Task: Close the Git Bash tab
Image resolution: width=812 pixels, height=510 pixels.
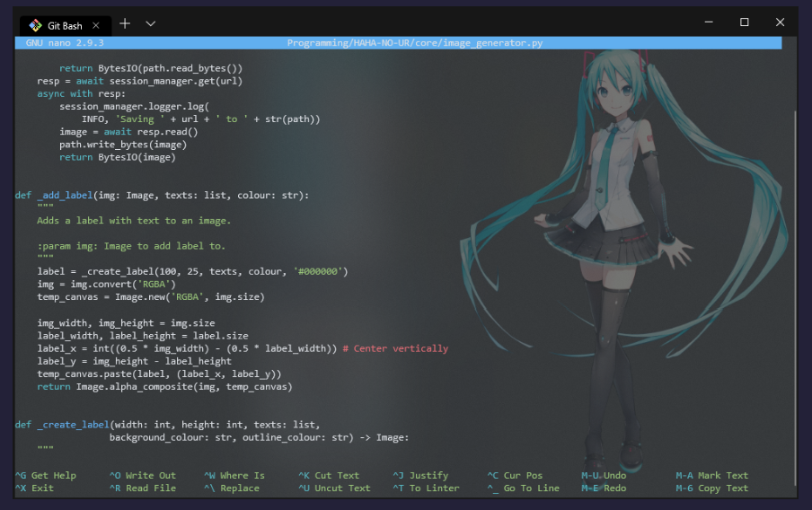Action: [96, 25]
